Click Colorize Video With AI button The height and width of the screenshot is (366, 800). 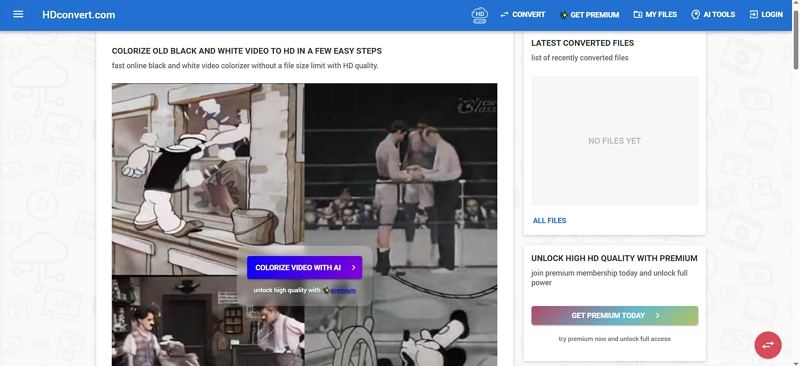pyautogui.click(x=305, y=267)
